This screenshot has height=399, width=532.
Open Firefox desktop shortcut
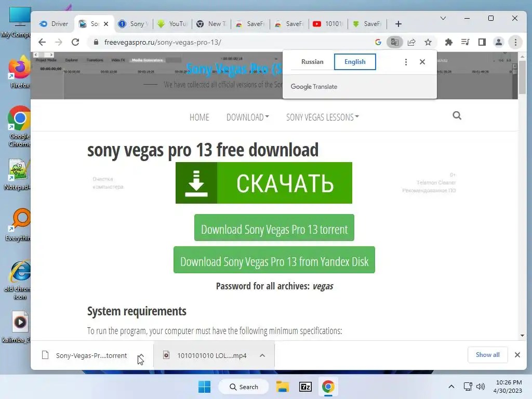(x=19, y=72)
